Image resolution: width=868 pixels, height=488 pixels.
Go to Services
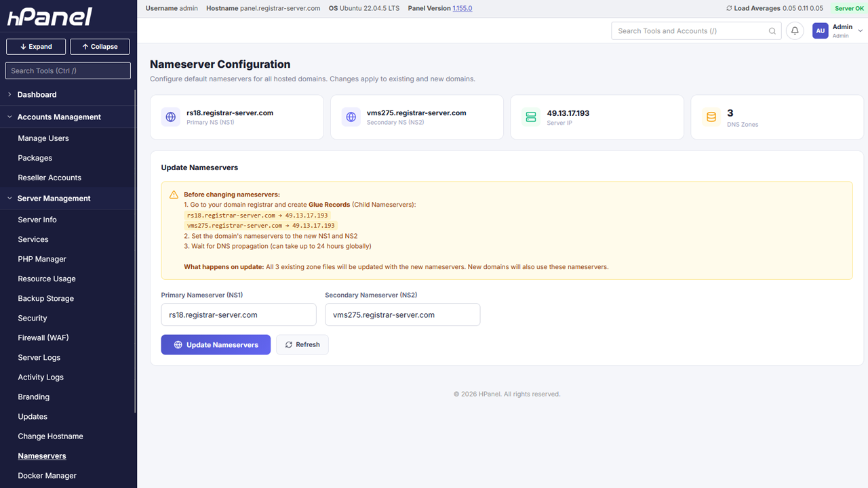coord(33,239)
